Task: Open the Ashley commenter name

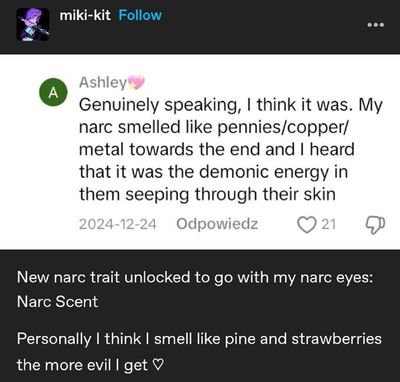Action: 103,82
